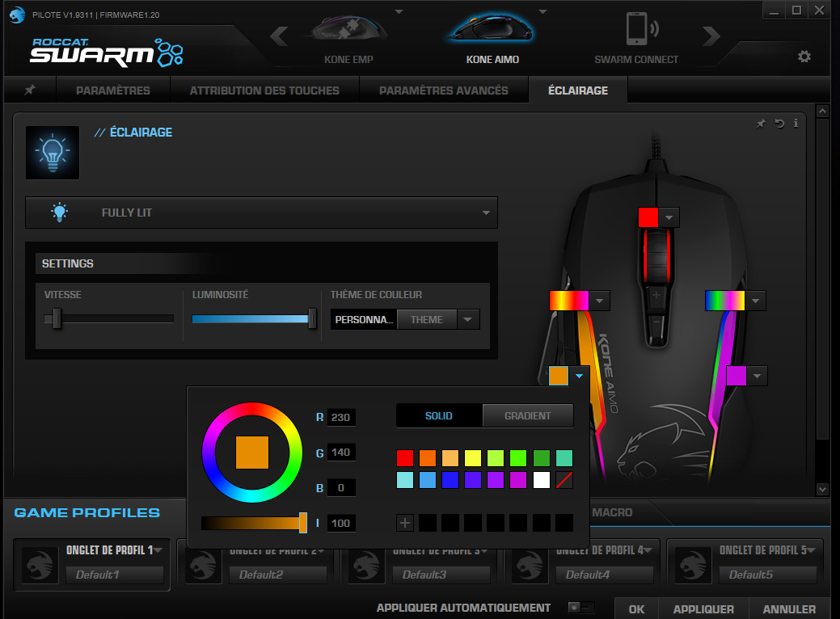
Task: Click the R value field 230
Action: coord(340,417)
